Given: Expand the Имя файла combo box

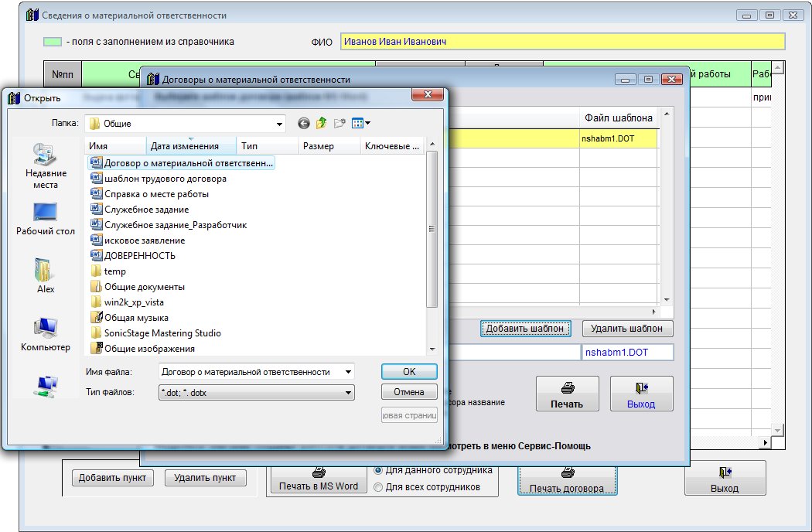Looking at the screenshot, I should click(x=348, y=372).
